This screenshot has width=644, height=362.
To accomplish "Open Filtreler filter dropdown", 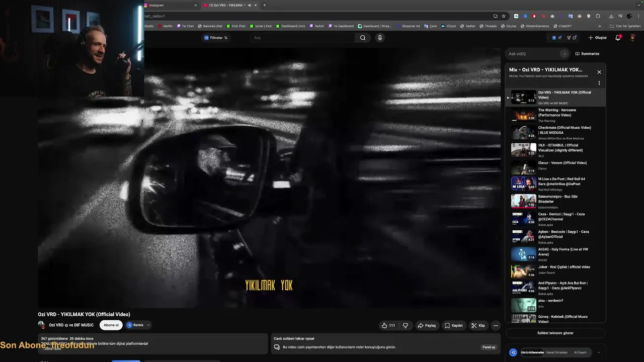I will tap(216, 38).
